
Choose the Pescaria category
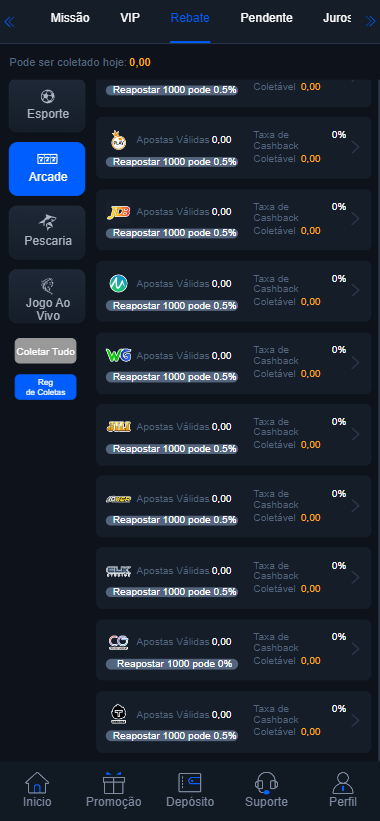click(x=47, y=232)
